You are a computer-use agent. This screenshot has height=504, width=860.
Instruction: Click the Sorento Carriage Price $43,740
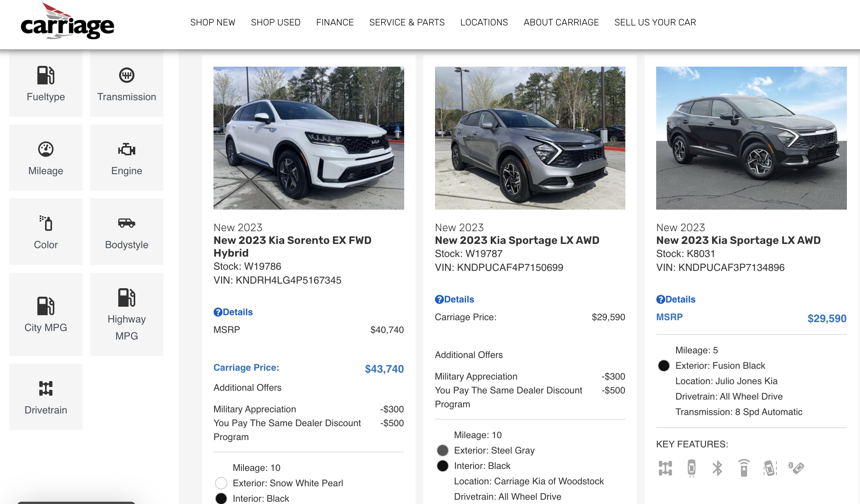(384, 369)
